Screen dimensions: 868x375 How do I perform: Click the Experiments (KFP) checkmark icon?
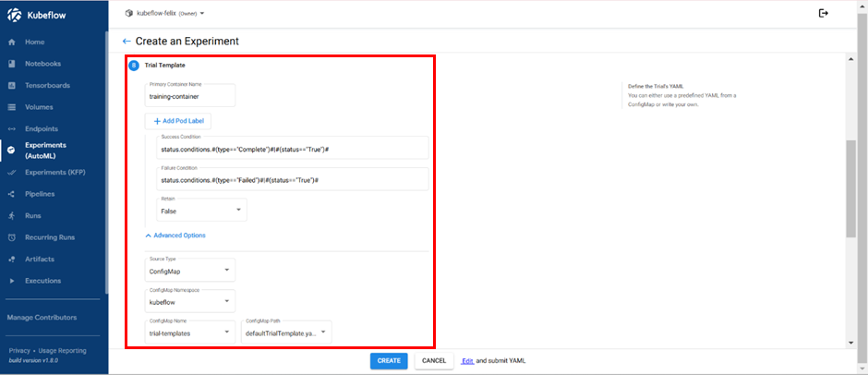pyautogui.click(x=12, y=173)
